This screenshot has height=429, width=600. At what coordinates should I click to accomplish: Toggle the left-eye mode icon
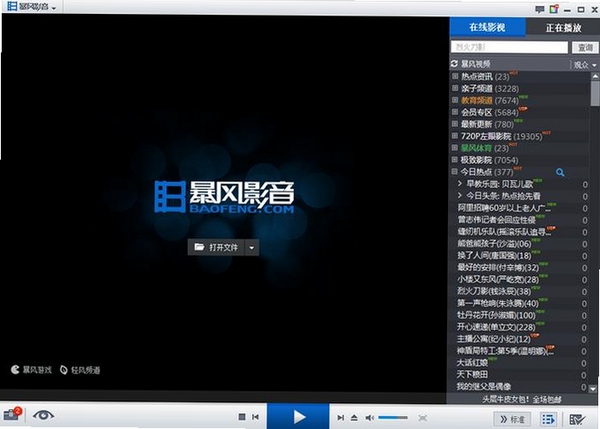[x=43, y=415]
